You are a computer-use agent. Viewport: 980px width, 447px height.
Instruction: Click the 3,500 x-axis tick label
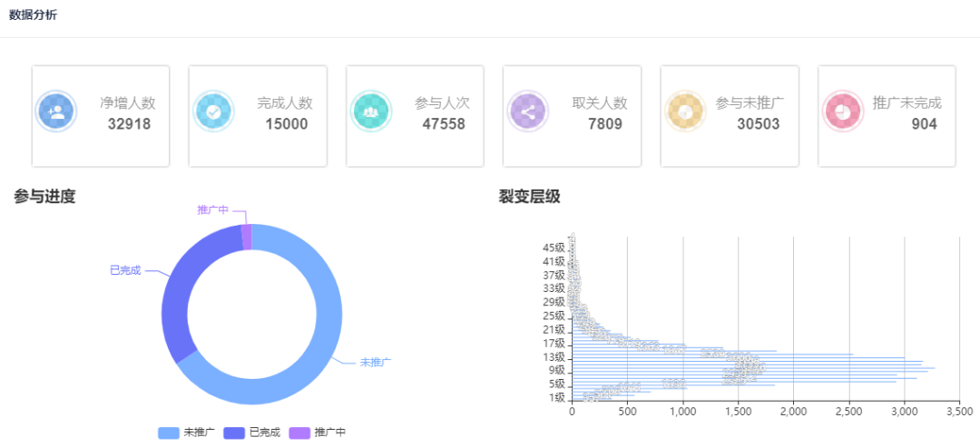pos(959,412)
